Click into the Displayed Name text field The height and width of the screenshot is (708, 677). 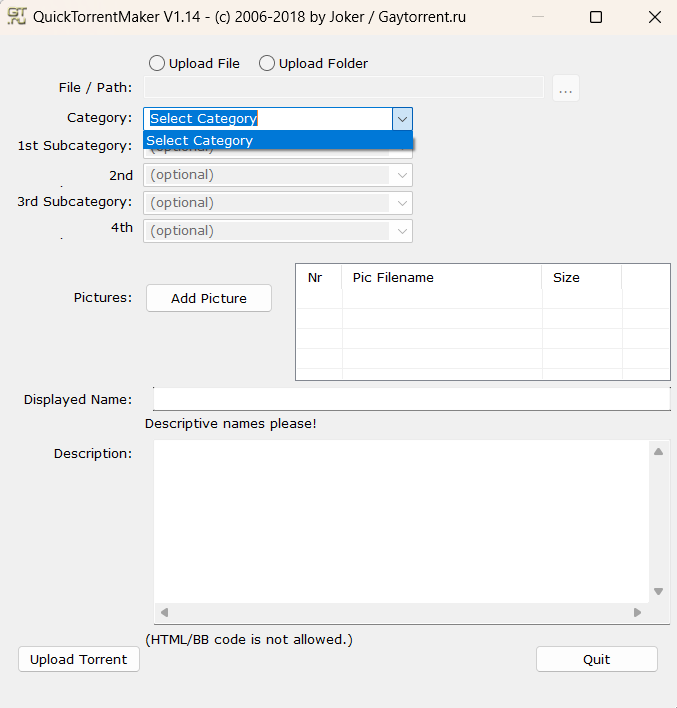410,399
